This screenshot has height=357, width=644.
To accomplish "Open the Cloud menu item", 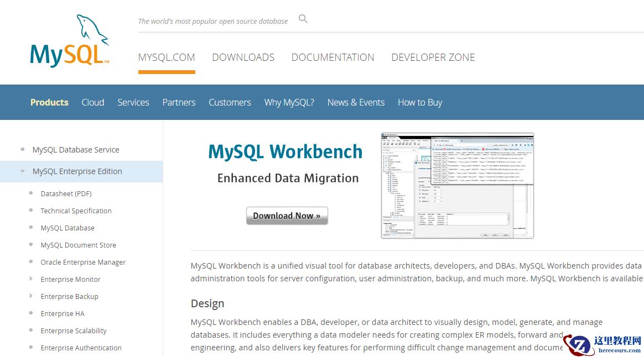I will [93, 102].
